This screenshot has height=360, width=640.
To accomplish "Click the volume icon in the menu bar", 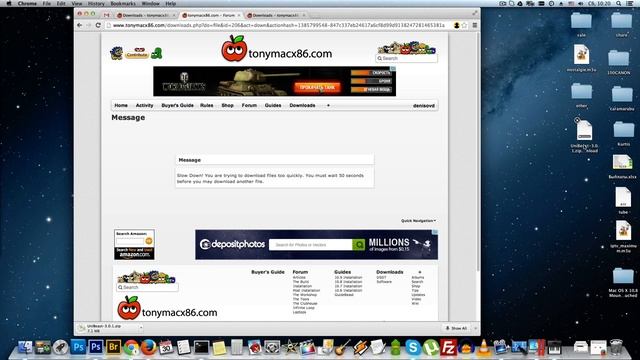I will click(581, 3).
